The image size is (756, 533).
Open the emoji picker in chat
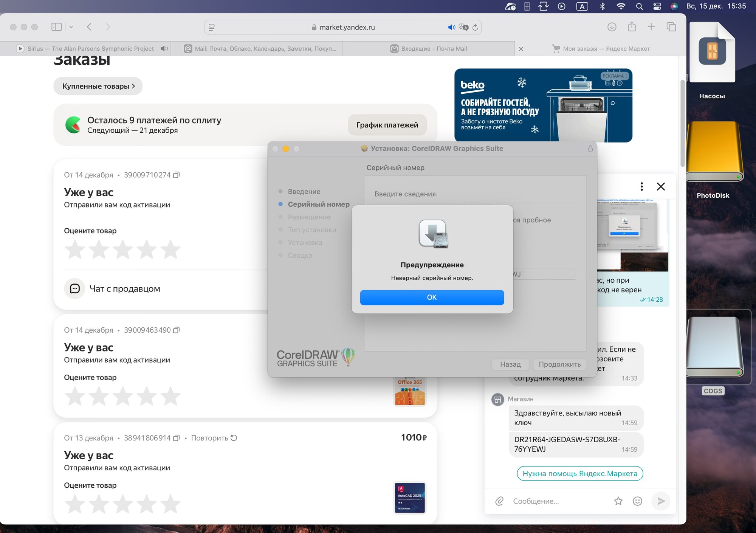(638, 501)
